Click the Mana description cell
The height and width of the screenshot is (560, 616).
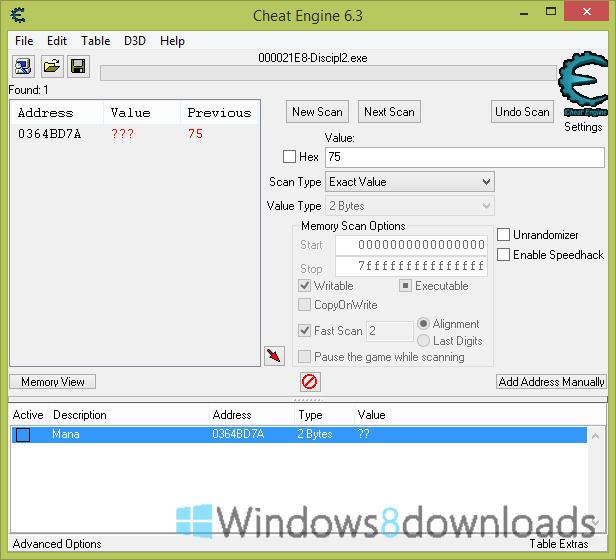click(x=66, y=434)
